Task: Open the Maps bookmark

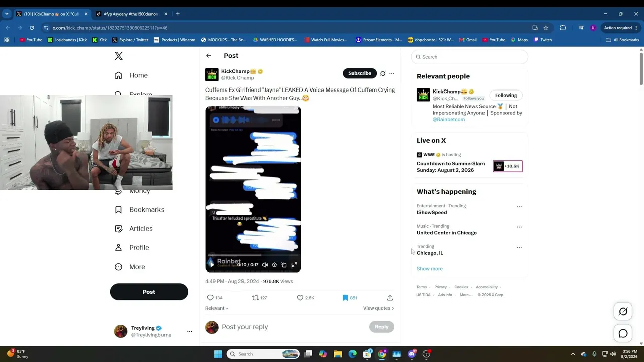Action: (x=519, y=40)
